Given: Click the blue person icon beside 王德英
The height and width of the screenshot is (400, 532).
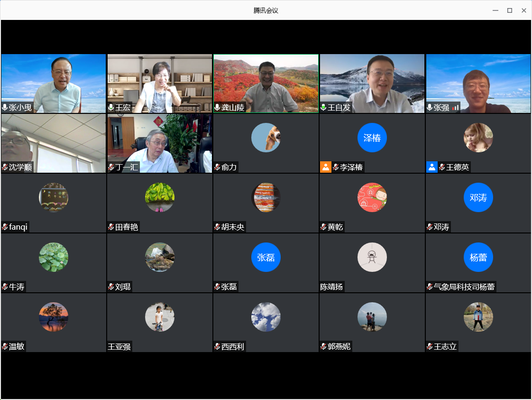Looking at the screenshot, I should 431,167.
